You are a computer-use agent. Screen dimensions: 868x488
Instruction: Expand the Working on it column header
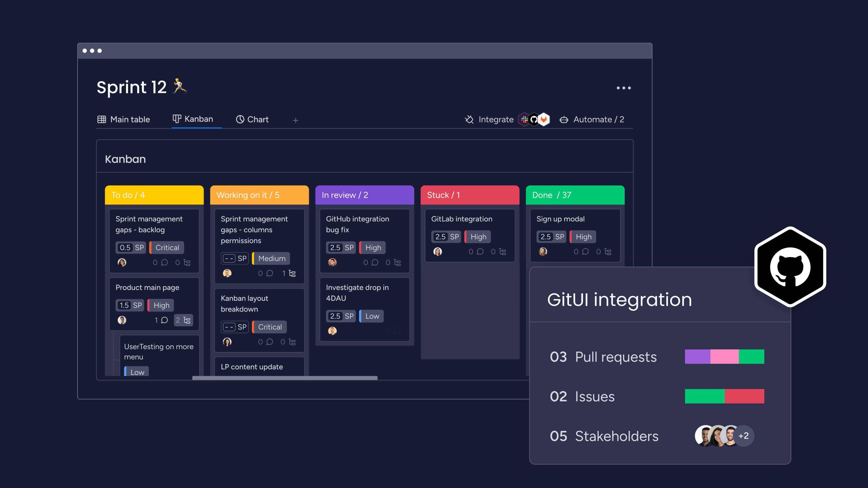(x=259, y=194)
